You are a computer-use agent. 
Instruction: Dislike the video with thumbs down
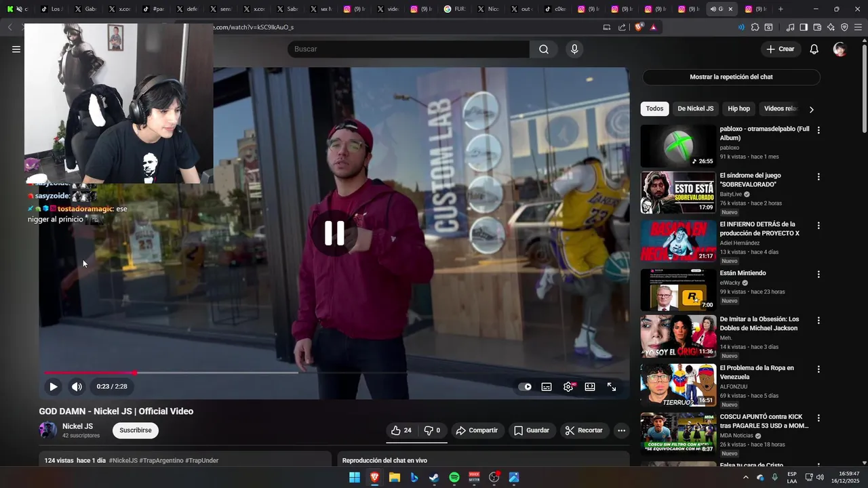(433, 430)
